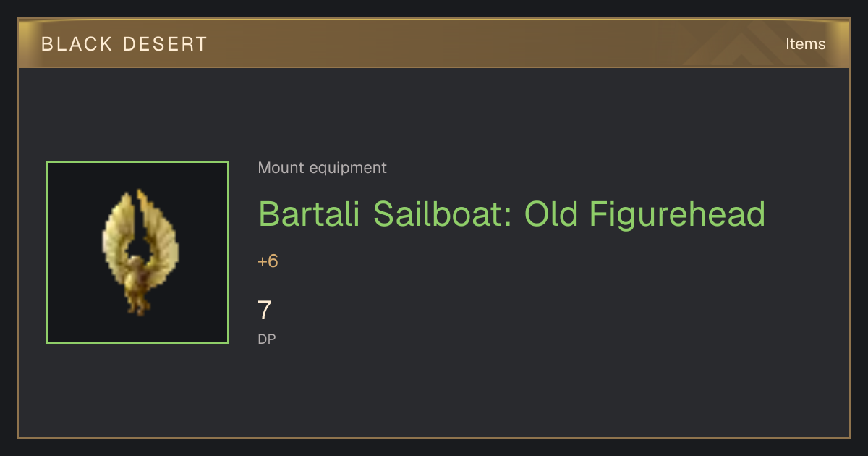Select the green-bordered item thumbnail frame
Image resolution: width=868 pixels, height=456 pixels.
[137, 253]
